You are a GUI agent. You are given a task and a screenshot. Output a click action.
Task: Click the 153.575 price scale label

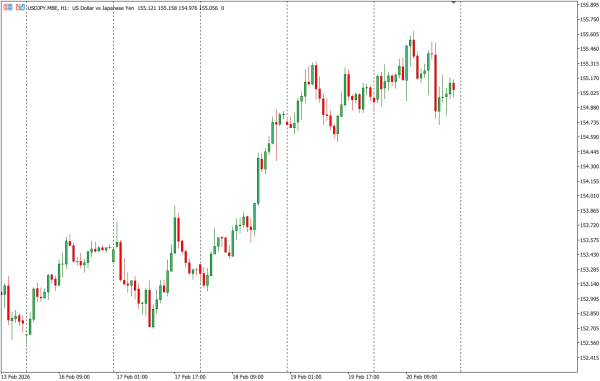tap(589, 240)
